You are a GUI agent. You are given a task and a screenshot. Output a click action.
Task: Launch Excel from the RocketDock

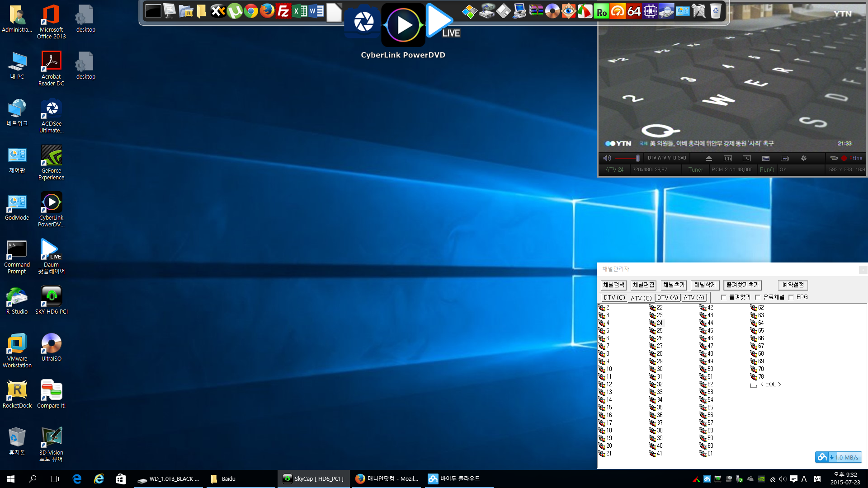coord(300,11)
